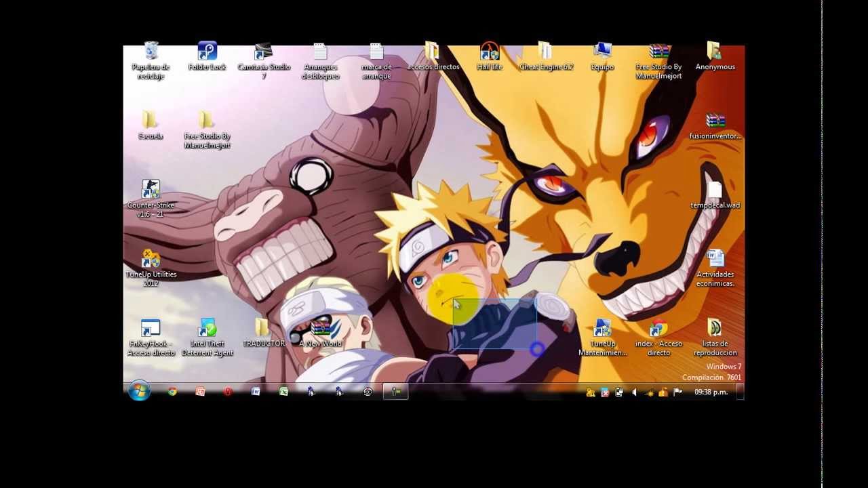
Task: Select the FnKeyHook - Acceso directo shortcut
Action: (151, 337)
